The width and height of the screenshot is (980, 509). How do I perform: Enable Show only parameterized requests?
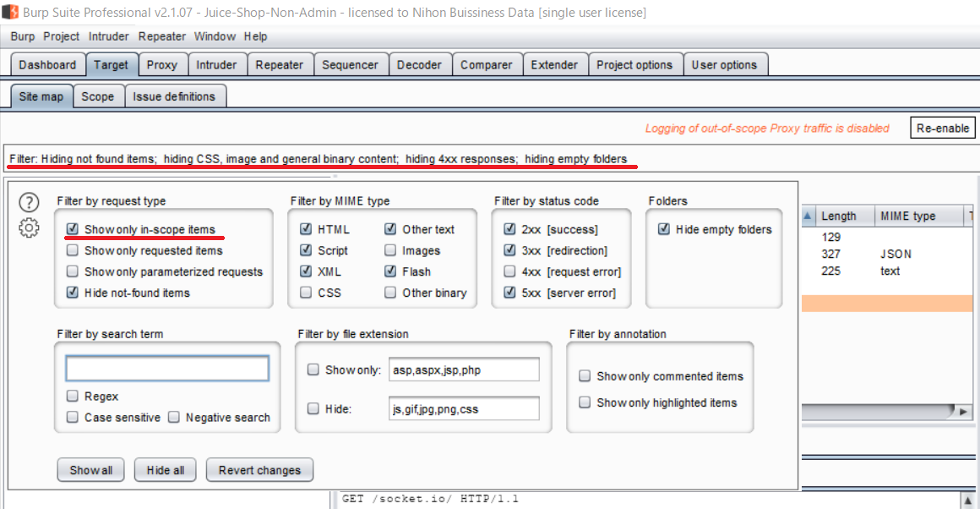coord(73,272)
